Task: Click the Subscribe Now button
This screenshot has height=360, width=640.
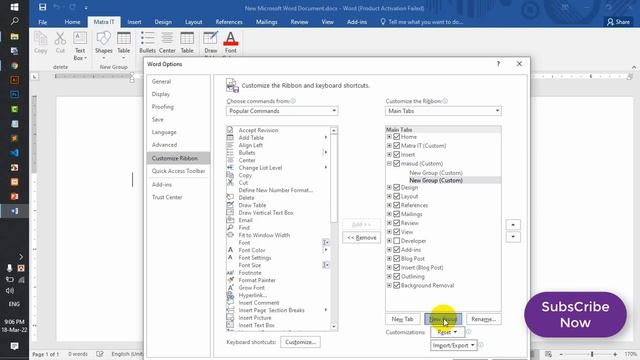Action: point(576,315)
